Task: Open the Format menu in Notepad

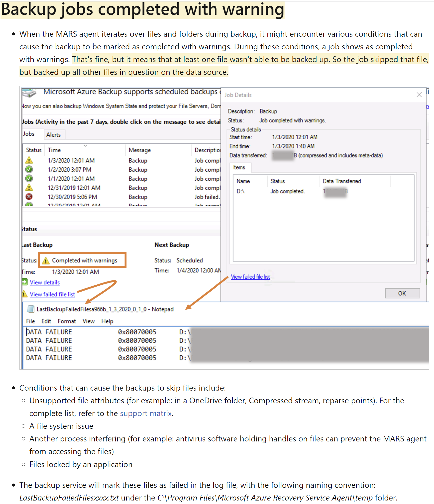Action: pos(67,321)
